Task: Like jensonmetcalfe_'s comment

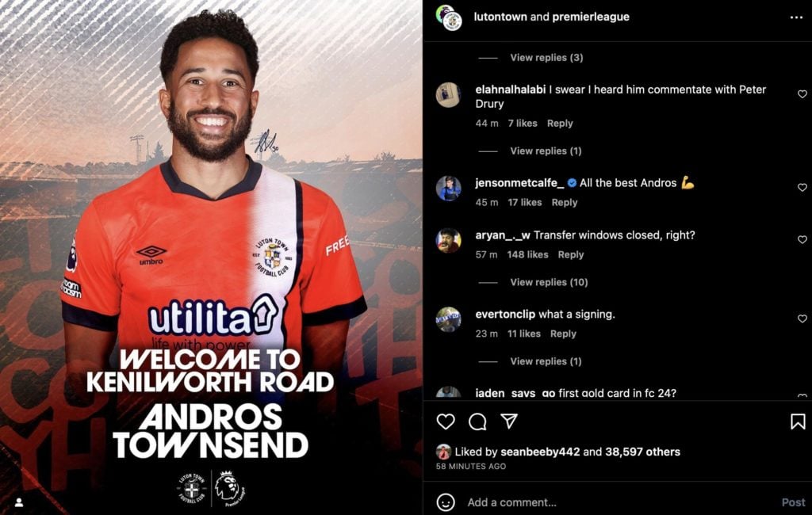Action: pyautogui.click(x=802, y=187)
